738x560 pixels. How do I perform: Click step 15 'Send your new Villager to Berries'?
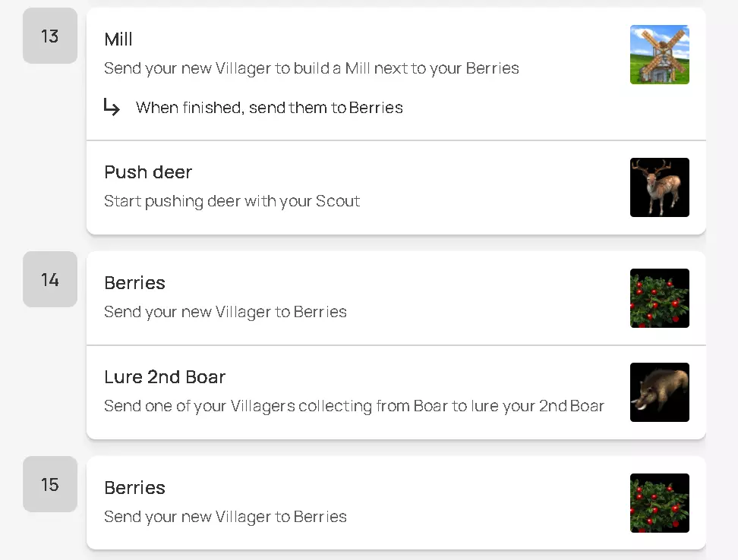[225, 517]
